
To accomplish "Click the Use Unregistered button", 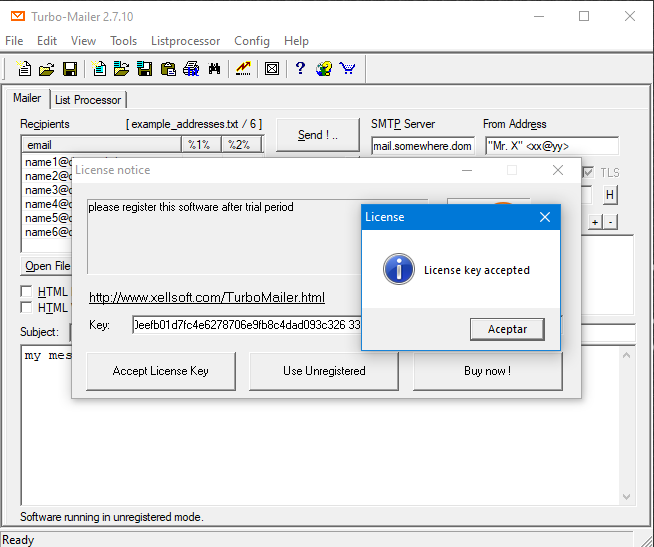I will point(324,371).
